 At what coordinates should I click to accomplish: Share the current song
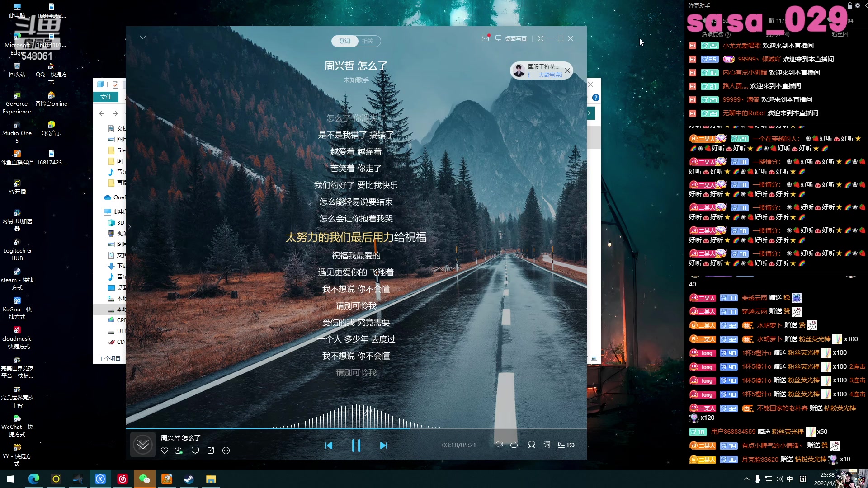click(x=211, y=450)
